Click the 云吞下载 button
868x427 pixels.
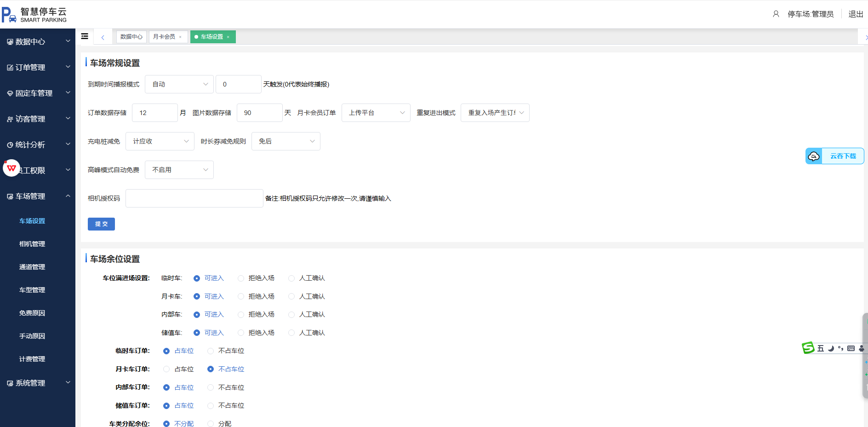click(843, 156)
